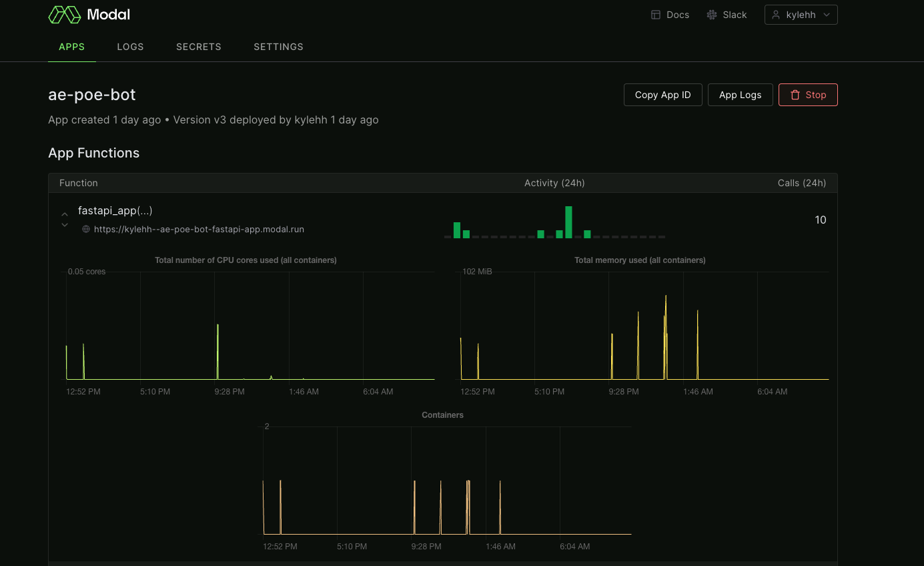
Task: Click the Modal logo icon
Action: 65,15
